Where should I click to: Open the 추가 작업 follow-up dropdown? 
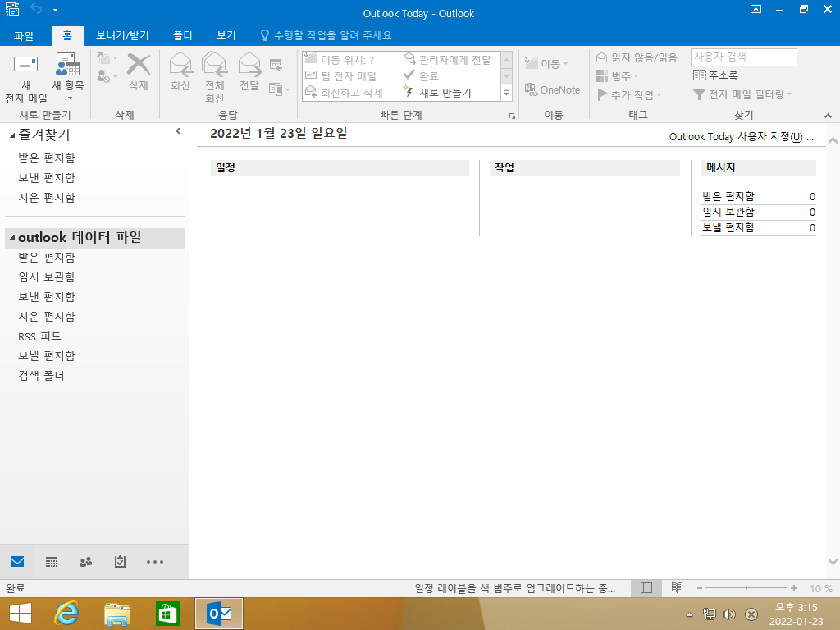(x=629, y=95)
